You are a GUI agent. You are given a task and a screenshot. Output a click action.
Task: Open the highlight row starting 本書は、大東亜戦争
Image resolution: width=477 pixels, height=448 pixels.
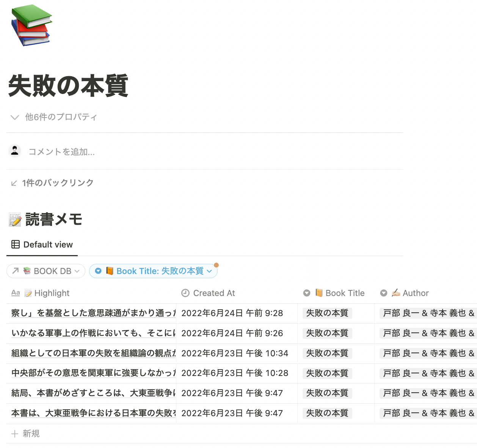click(x=93, y=413)
